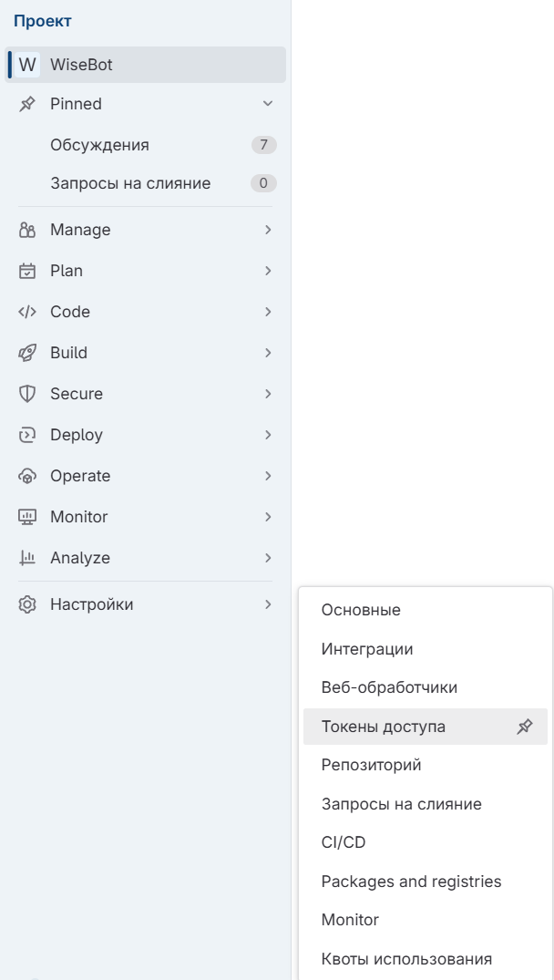Open the WiseBot project avatar

26,65
